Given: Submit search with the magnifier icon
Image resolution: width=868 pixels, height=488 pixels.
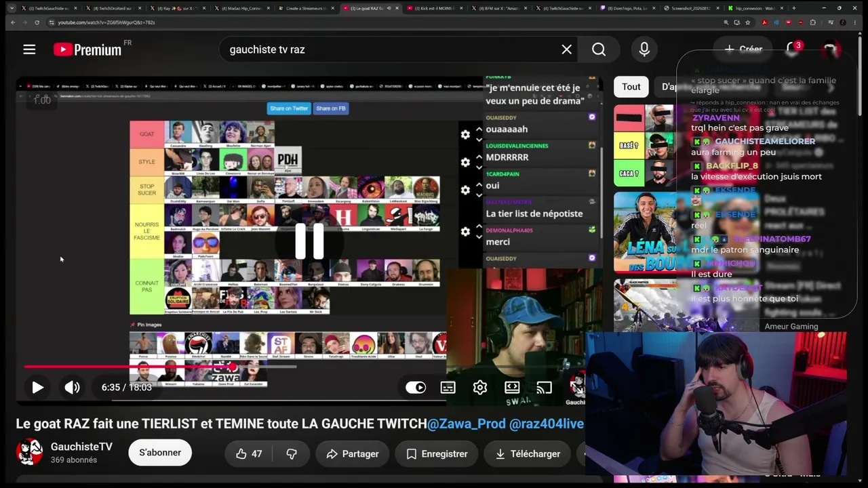Looking at the screenshot, I should 599,49.
